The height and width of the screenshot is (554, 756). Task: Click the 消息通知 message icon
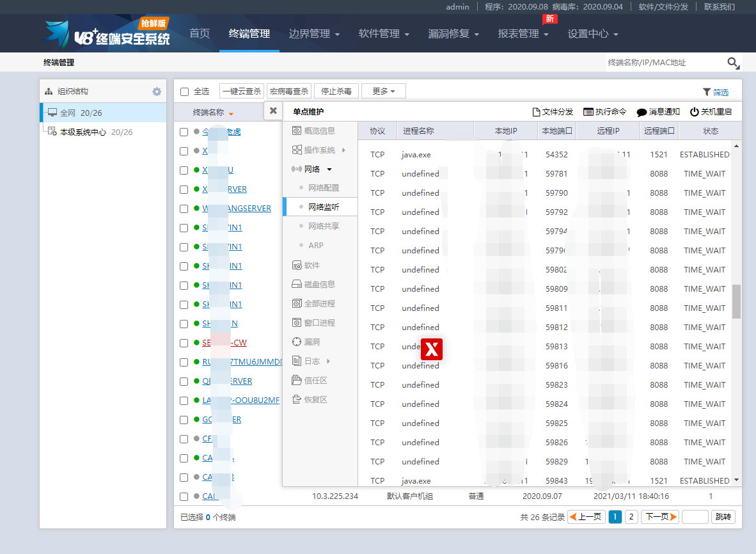coord(642,112)
